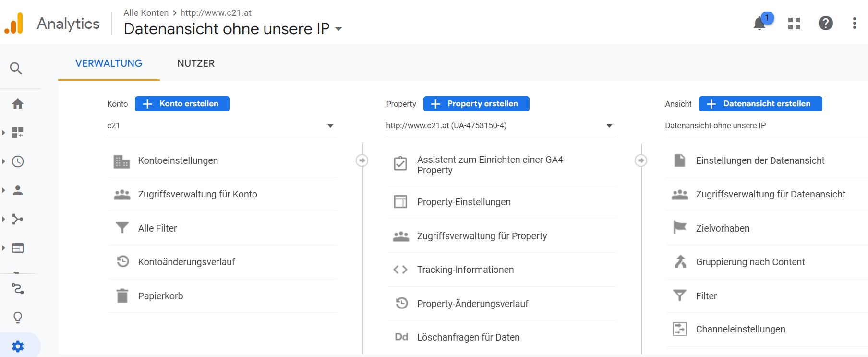Open Discover lightbulb icon in sidebar
Viewport: 868px width, 357px height.
click(x=18, y=318)
